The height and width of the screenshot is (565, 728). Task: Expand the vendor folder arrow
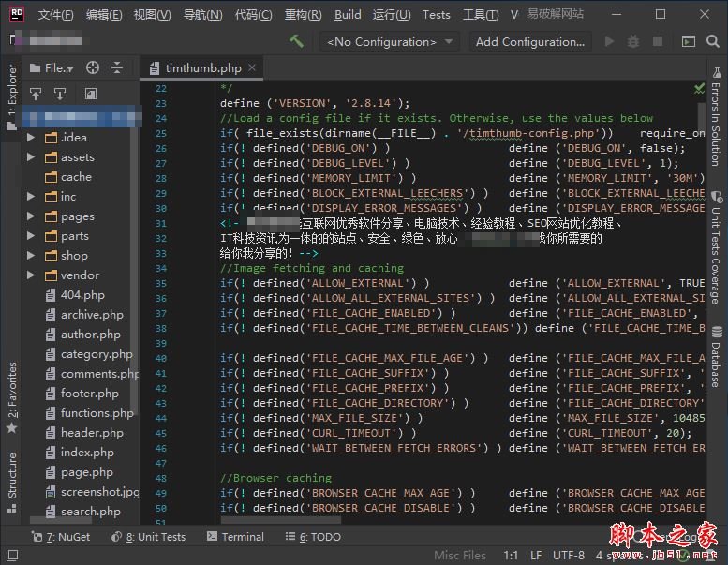point(31,275)
